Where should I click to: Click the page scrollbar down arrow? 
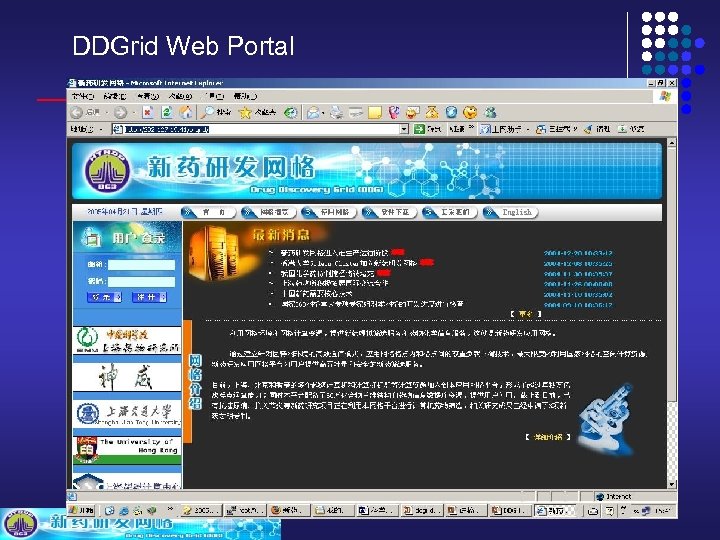(672, 484)
